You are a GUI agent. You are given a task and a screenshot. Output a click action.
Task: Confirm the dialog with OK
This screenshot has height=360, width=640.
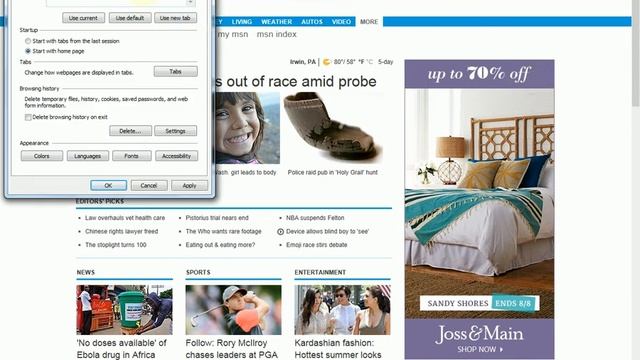coord(108,185)
